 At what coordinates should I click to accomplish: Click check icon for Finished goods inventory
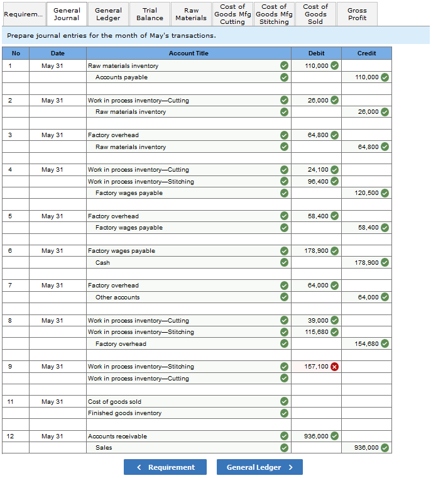point(284,413)
